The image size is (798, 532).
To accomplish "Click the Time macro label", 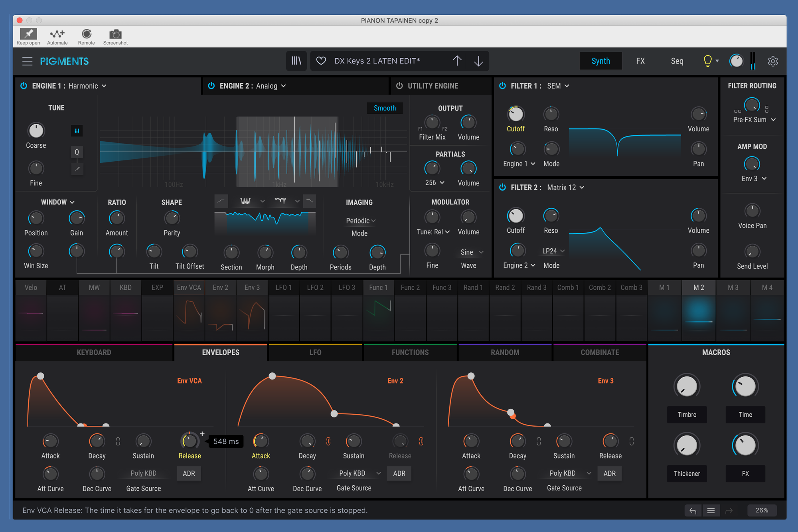I will pos(745,415).
